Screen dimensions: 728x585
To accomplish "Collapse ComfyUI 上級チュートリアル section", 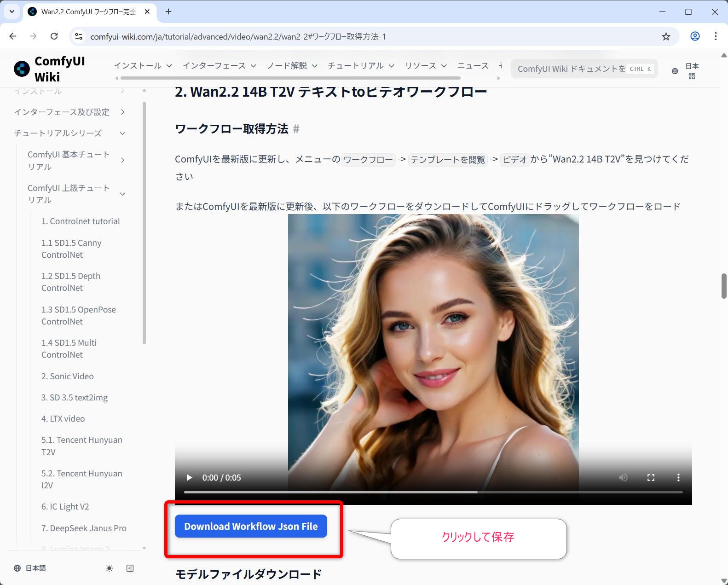I will (76, 194).
